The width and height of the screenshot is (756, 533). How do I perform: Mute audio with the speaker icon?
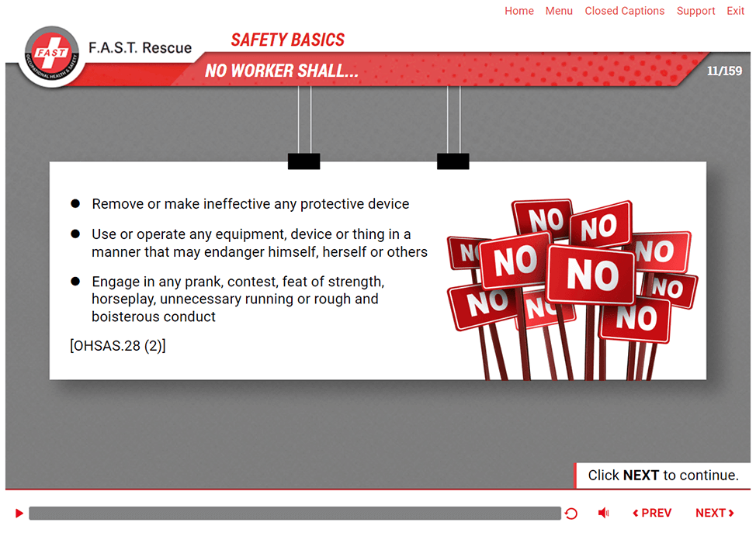[603, 513]
